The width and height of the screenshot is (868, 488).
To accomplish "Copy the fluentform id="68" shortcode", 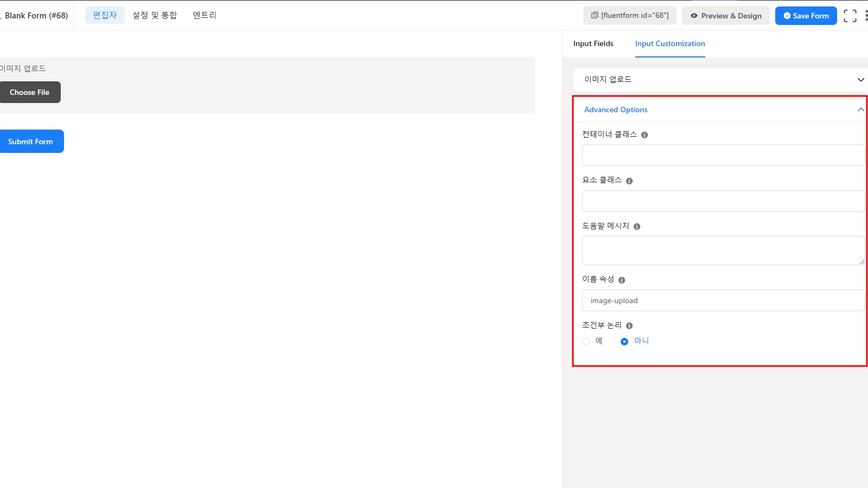I will point(630,16).
